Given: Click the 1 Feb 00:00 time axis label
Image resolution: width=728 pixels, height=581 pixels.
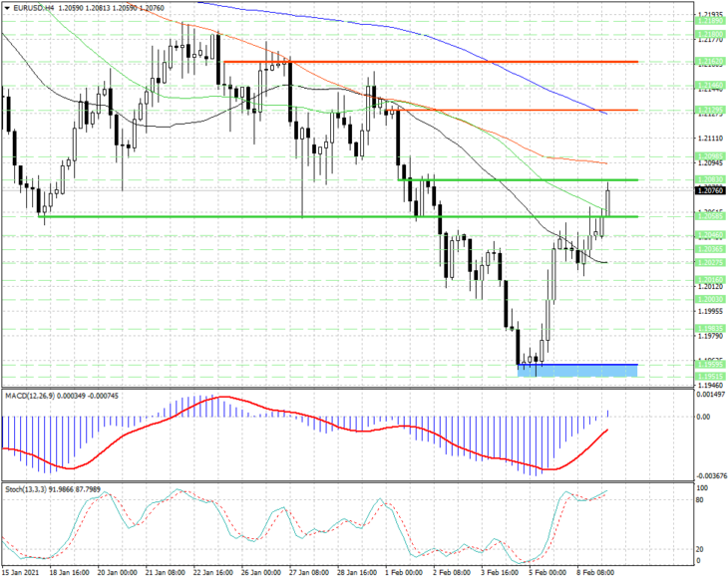Looking at the screenshot, I should [x=404, y=572].
